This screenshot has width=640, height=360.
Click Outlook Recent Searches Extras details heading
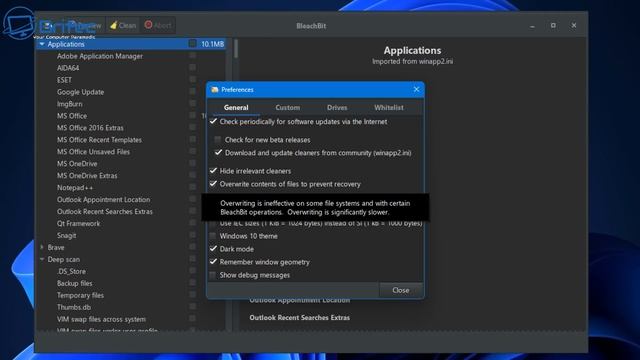coord(299,318)
